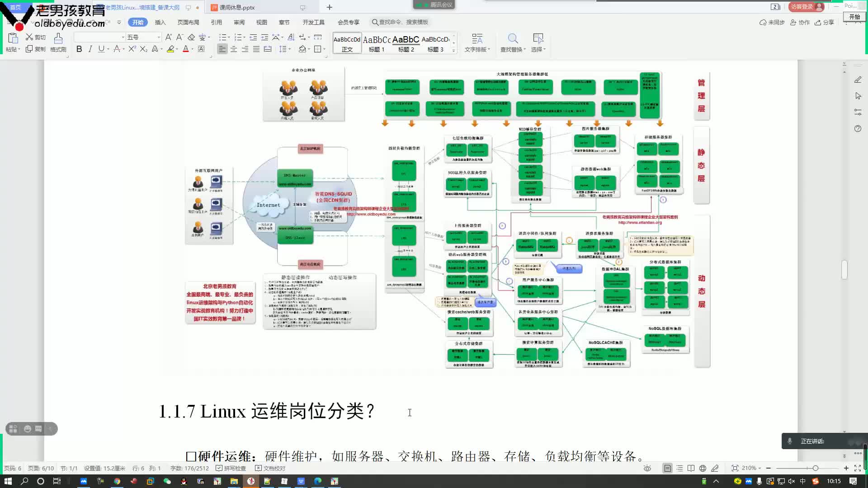Open the 审阅 ribbon tab
Image resolution: width=868 pixels, height=488 pixels.
click(x=239, y=22)
